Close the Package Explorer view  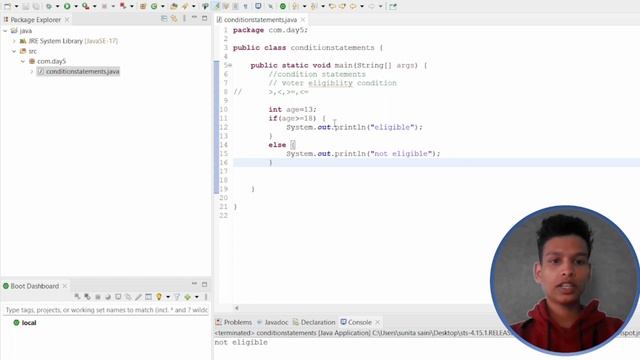67,20
